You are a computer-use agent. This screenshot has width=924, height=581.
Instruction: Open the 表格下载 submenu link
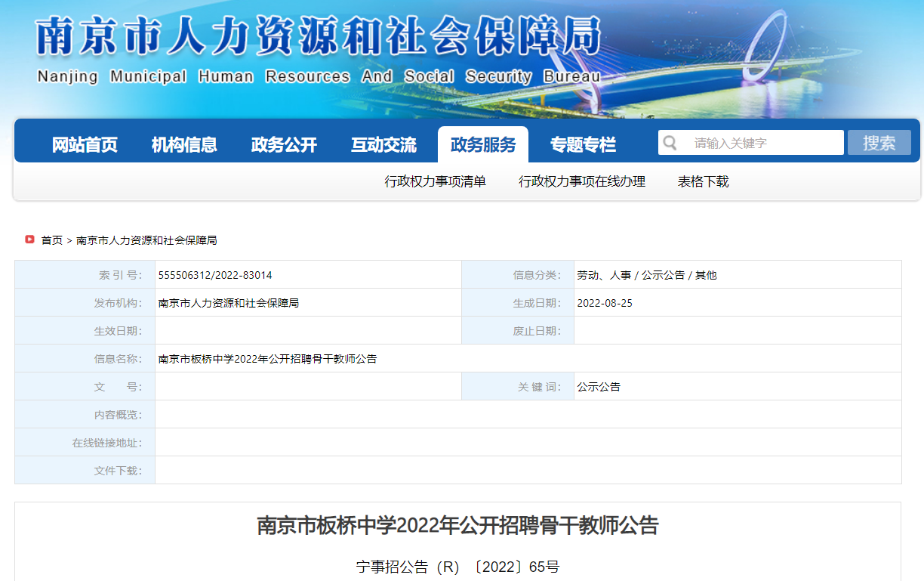[x=704, y=181]
